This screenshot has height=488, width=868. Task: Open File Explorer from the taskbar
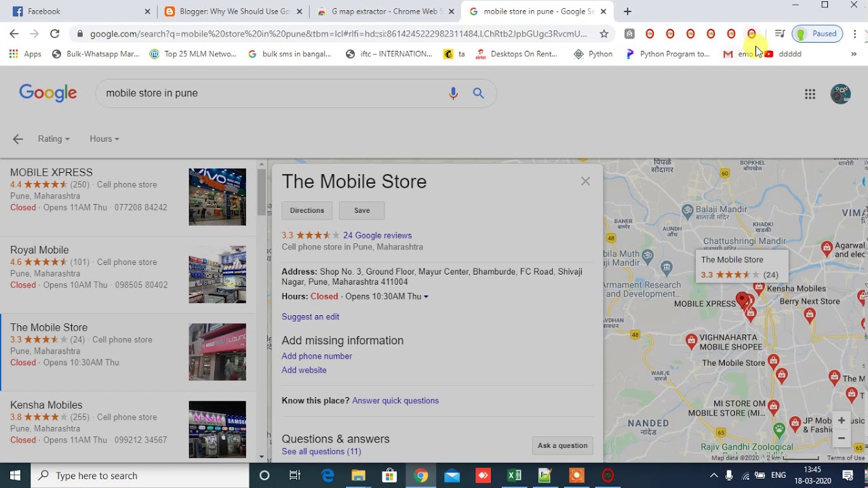[358, 476]
